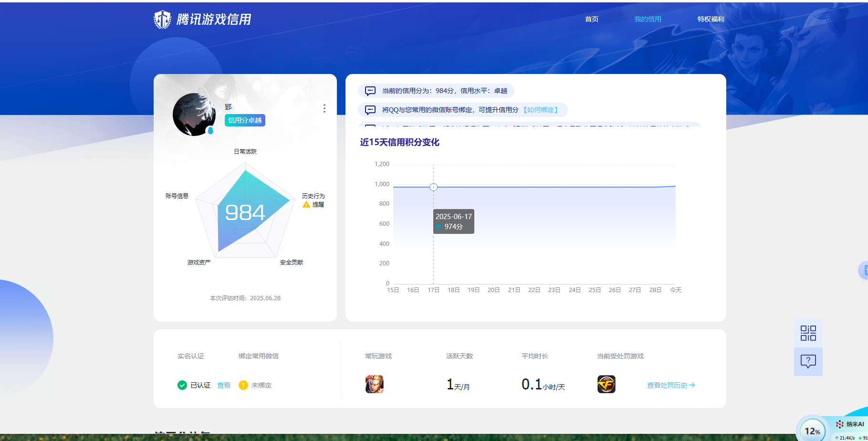Open the help question sidebar button

[808, 362]
